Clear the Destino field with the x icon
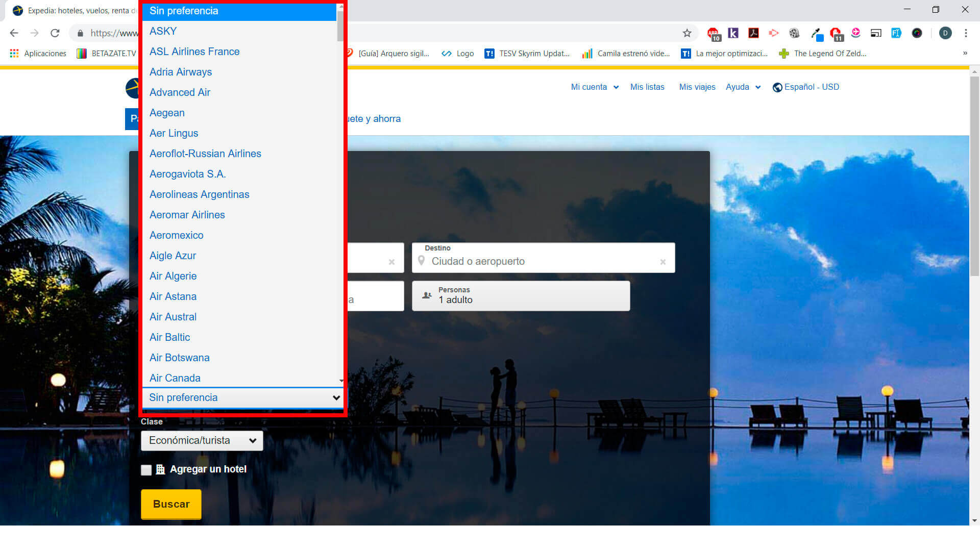Image resolution: width=980 pixels, height=551 pixels. [x=663, y=262]
